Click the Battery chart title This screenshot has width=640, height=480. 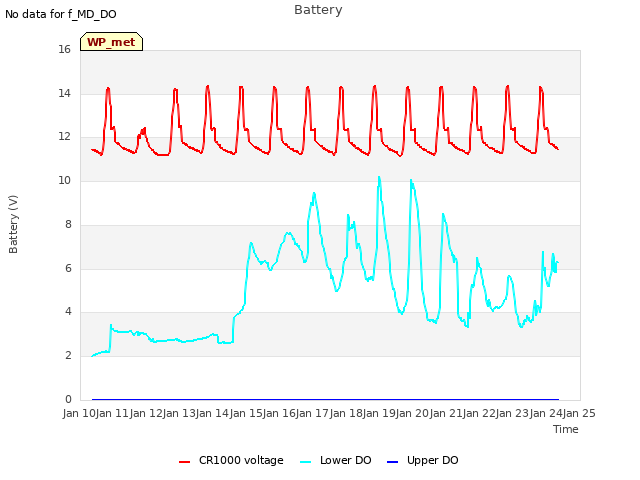(318, 10)
